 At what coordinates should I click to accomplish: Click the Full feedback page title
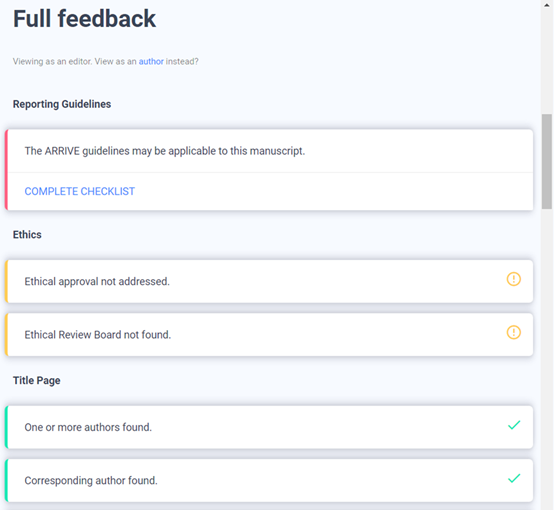coord(84,19)
